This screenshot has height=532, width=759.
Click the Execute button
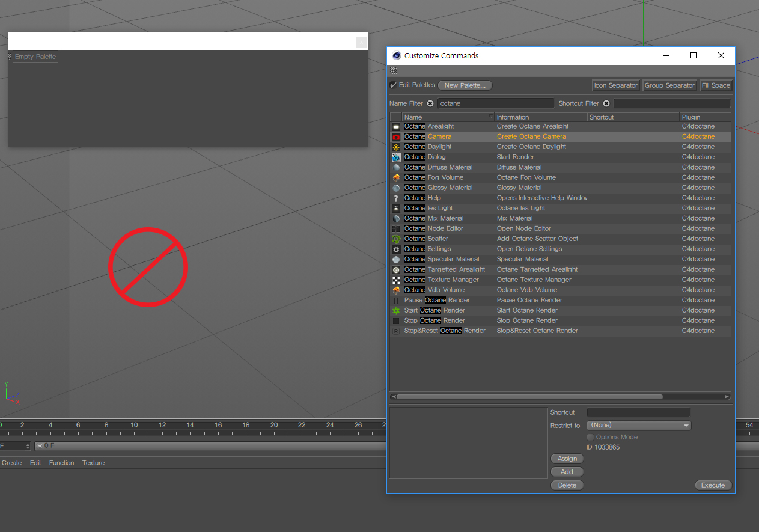point(713,485)
